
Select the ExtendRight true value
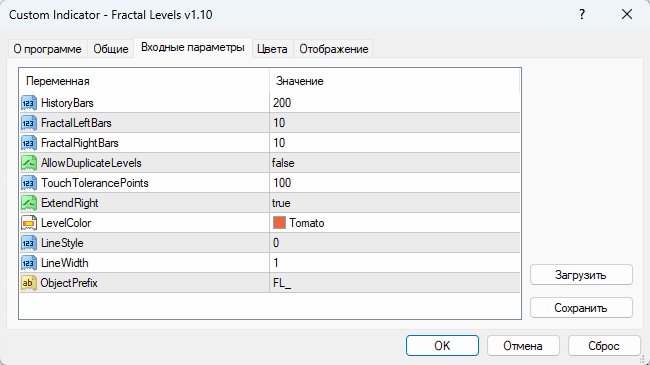[281, 203]
